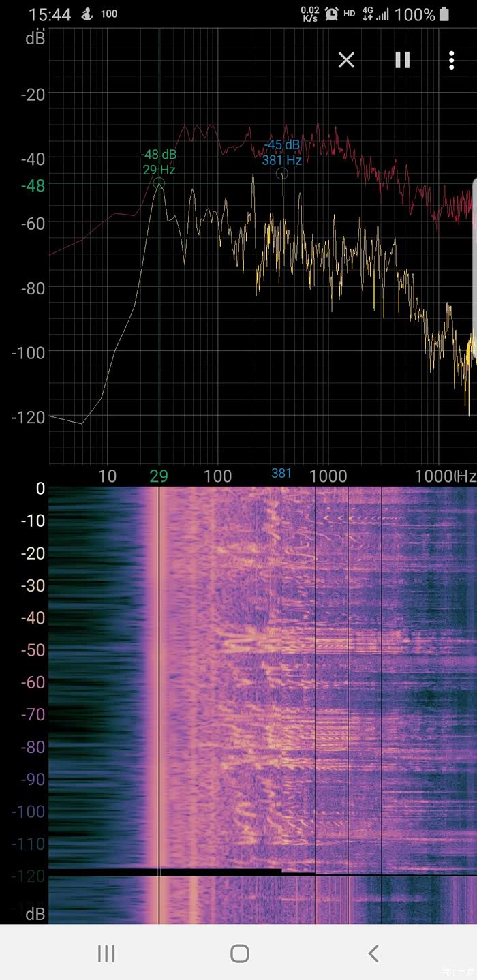This screenshot has width=477, height=980.
Task: Tap the dB unit label at chart top
Action: point(35,39)
